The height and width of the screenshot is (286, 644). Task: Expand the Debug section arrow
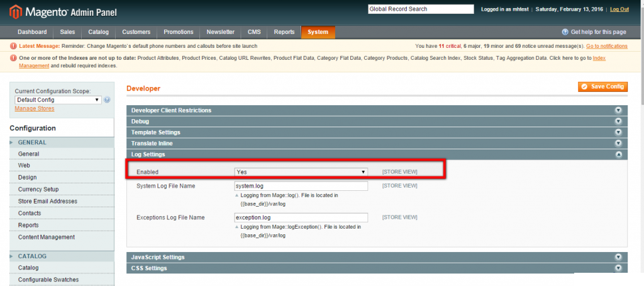[619, 122]
